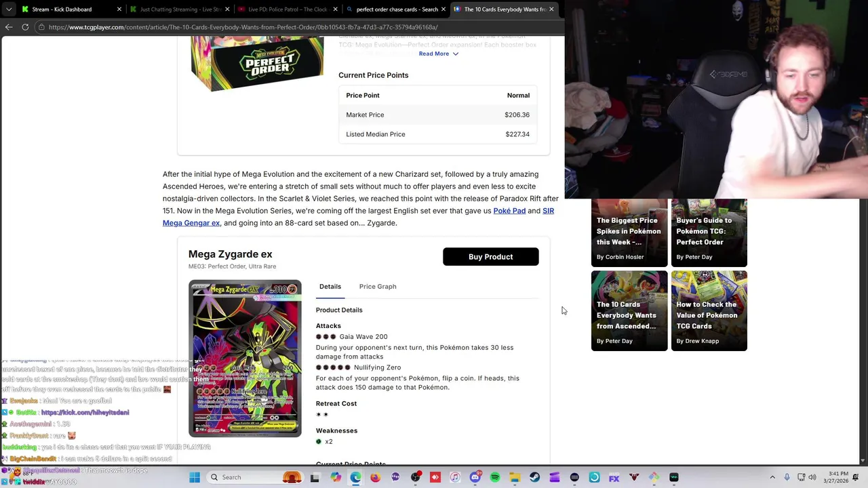This screenshot has width=868, height=488.
Task: Open Spotify from the taskbar
Action: pyautogui.click(x=495, y=477)
